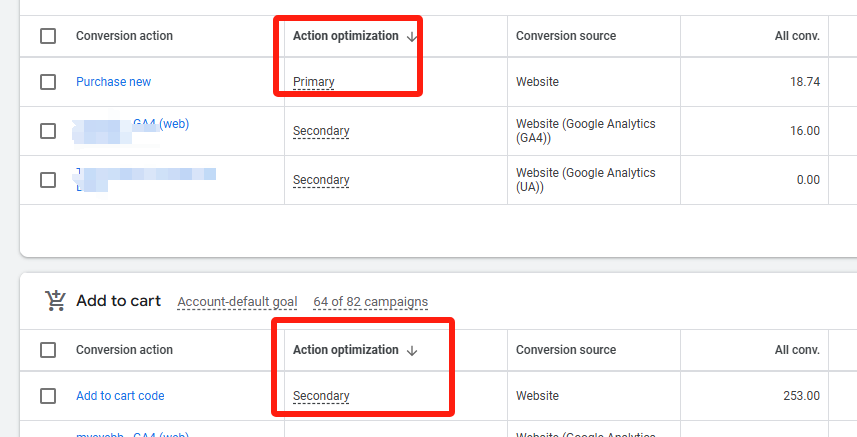The width and height of the screenshot is (857, 437).
Task: Check the Add to cart code row checkbox
Action: click(48, 396)
